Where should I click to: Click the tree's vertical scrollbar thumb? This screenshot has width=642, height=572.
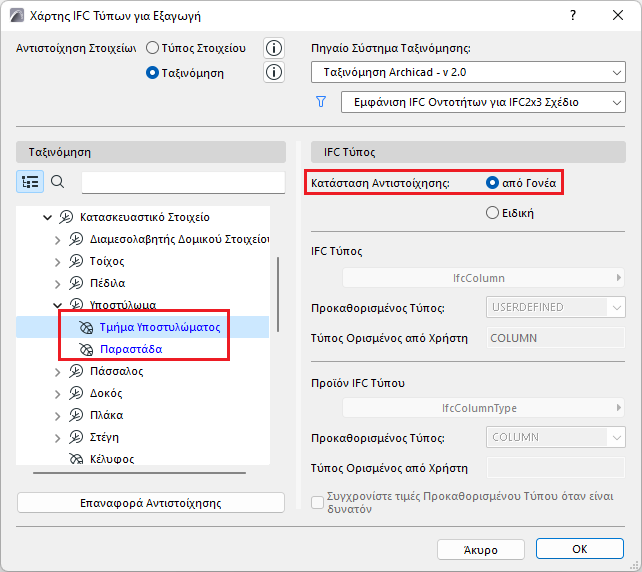[x=278, y=294]
